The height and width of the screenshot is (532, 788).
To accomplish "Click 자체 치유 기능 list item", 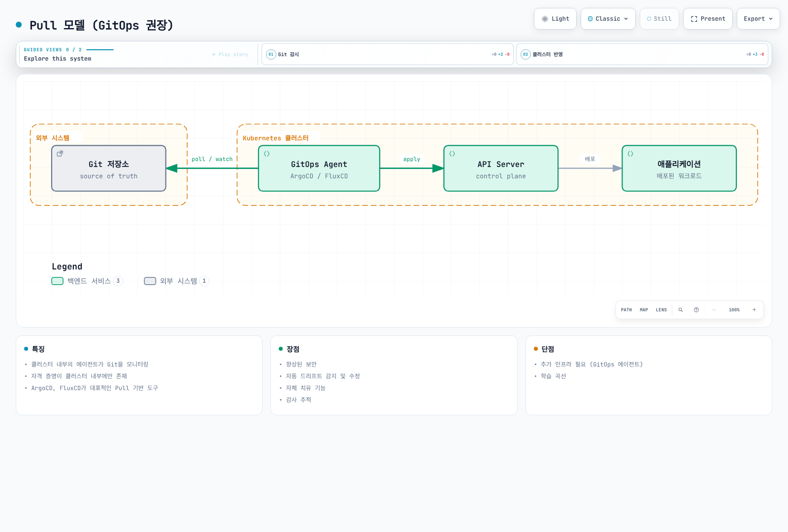I will point(306,388).
